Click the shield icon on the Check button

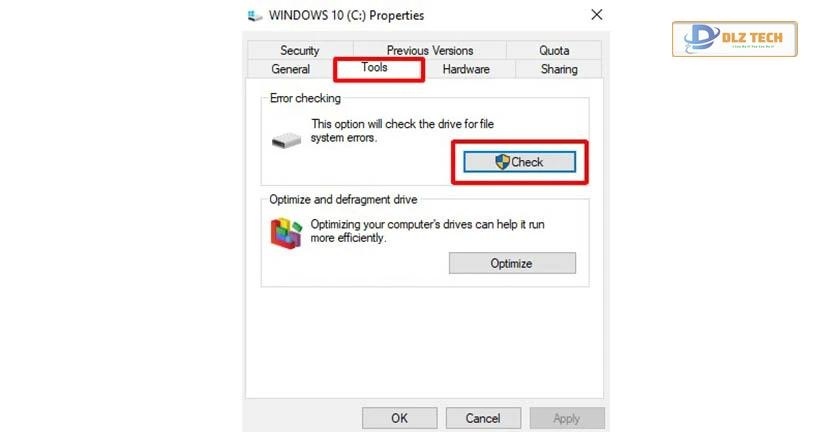tap(502, 162)
